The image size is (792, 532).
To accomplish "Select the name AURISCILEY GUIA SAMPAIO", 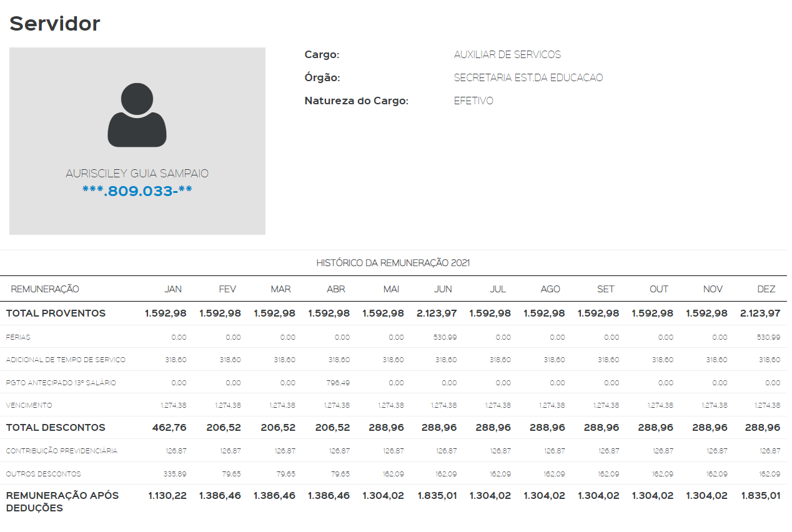I will click(137, 174).
